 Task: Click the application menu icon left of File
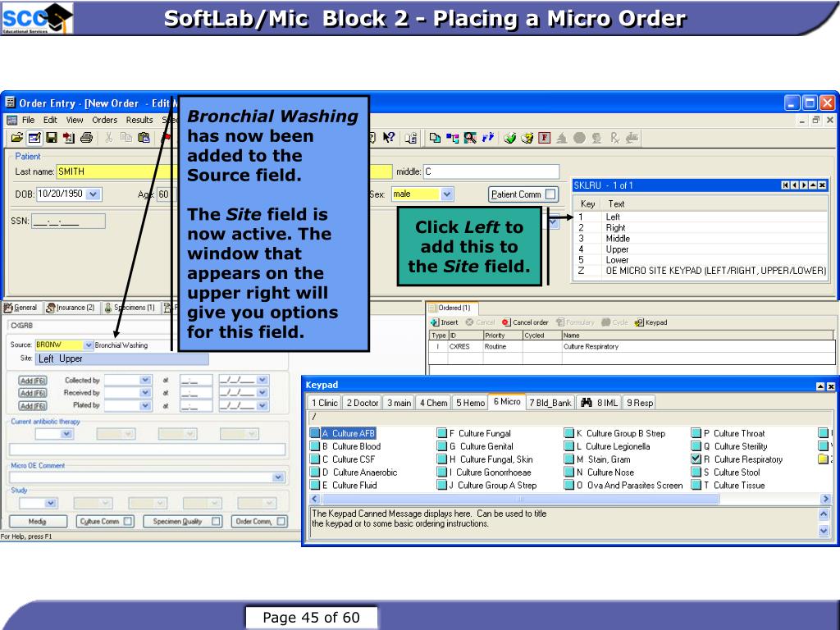[11, 120]
